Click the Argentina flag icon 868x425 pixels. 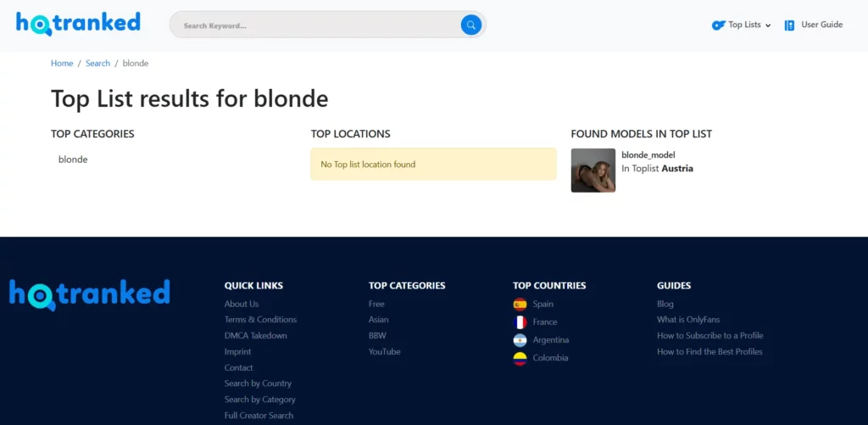coord(520,340)
